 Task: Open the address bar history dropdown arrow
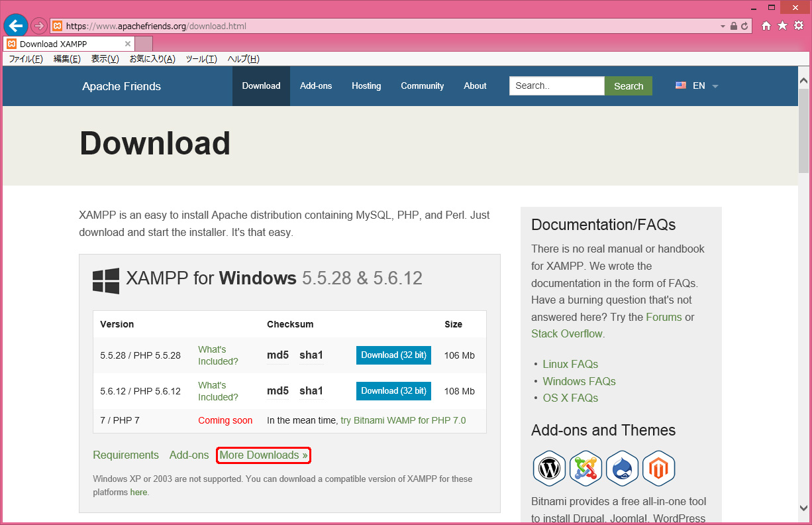[x=723, y=27]
